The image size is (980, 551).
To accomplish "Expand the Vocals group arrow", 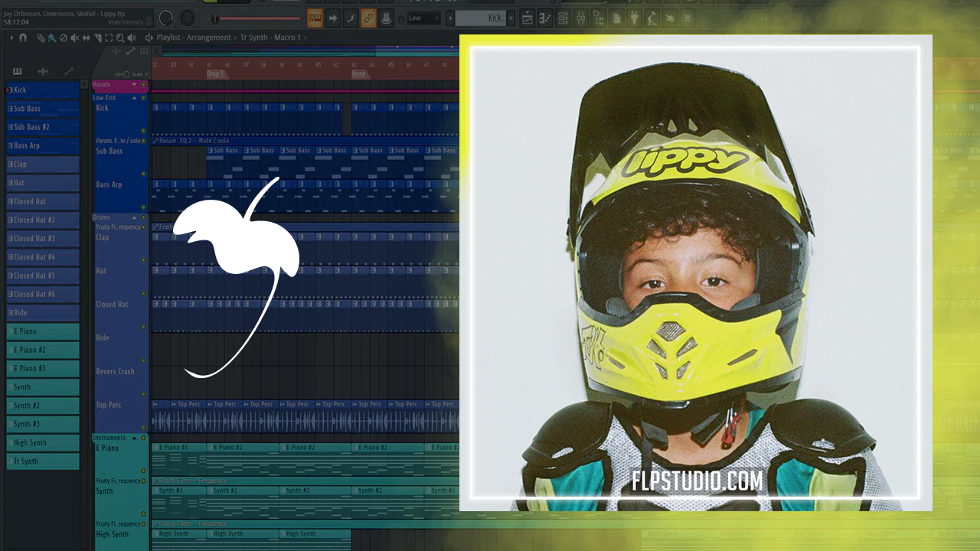I will 134,85.
